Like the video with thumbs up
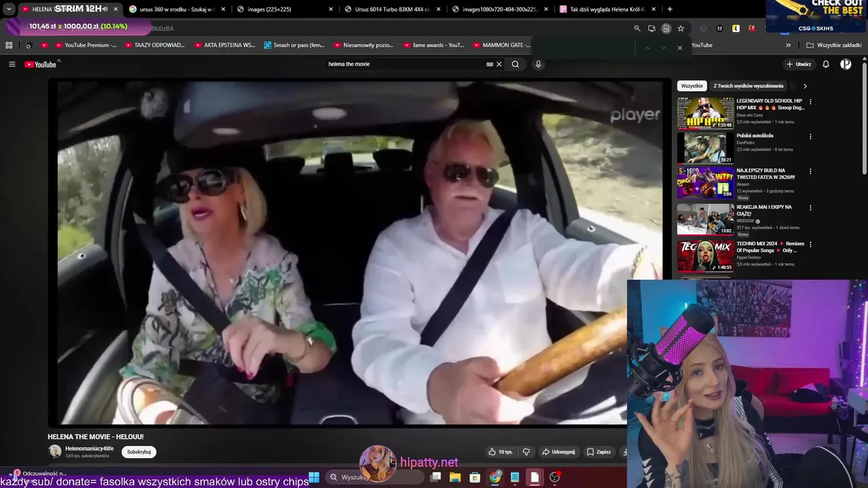 coord(500,452)
